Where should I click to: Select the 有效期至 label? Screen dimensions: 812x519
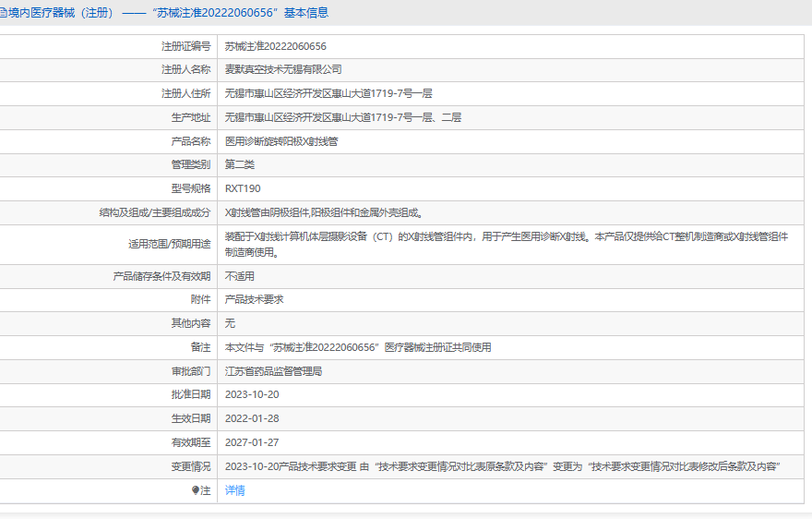191,442
